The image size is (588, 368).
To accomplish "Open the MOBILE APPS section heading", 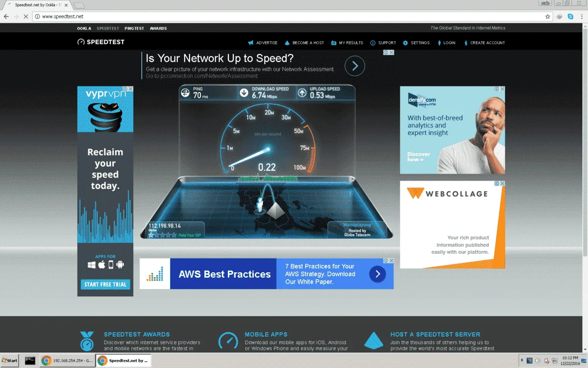I will (x=266, y=334).
